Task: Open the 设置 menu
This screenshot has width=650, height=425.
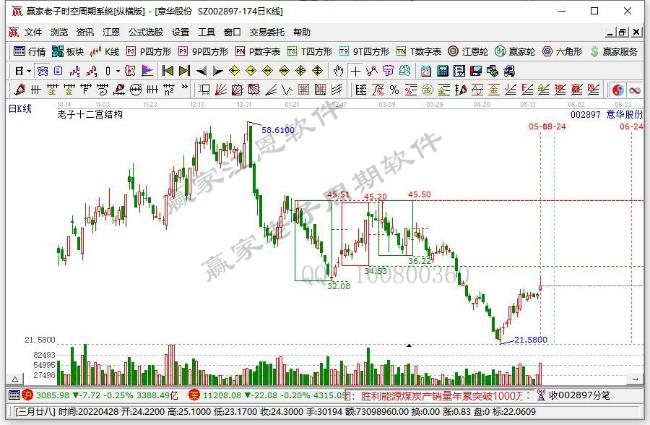Action: 180,32
